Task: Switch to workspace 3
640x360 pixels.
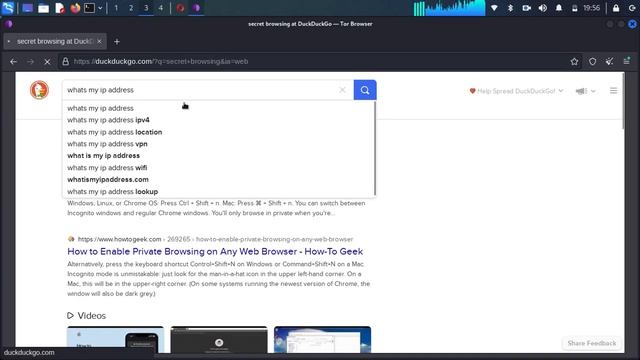Action: (146, 8)
